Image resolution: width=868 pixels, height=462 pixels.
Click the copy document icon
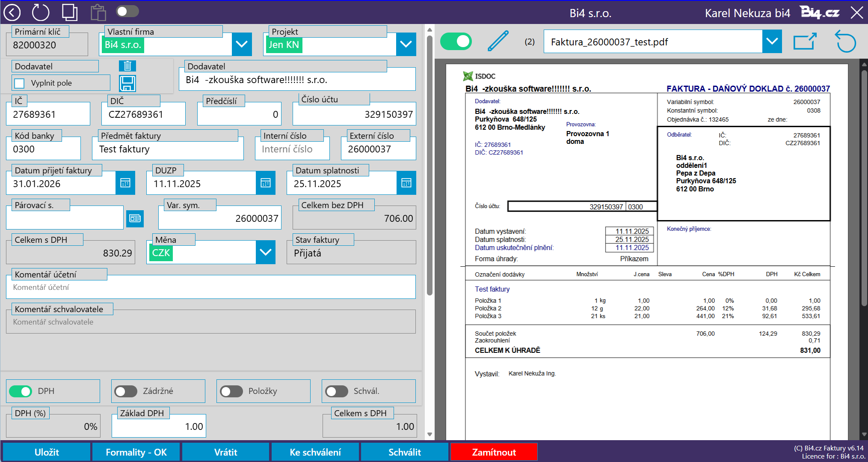pos(70,12)
